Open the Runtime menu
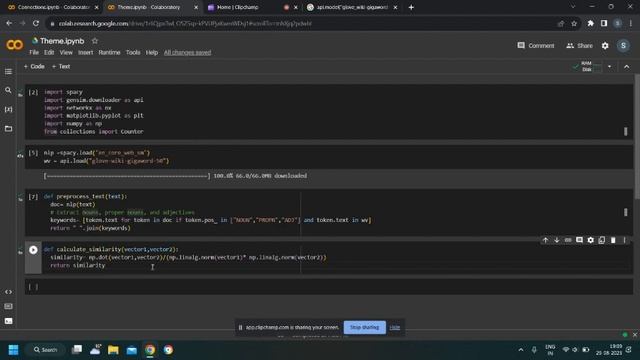 pyautogui.click(x=109, y=53)
